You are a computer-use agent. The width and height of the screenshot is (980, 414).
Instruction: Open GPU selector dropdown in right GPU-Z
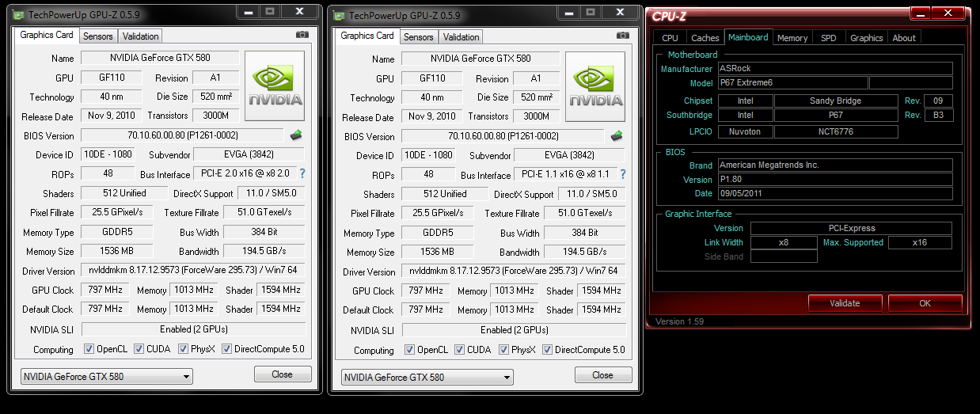coord(427,378)
